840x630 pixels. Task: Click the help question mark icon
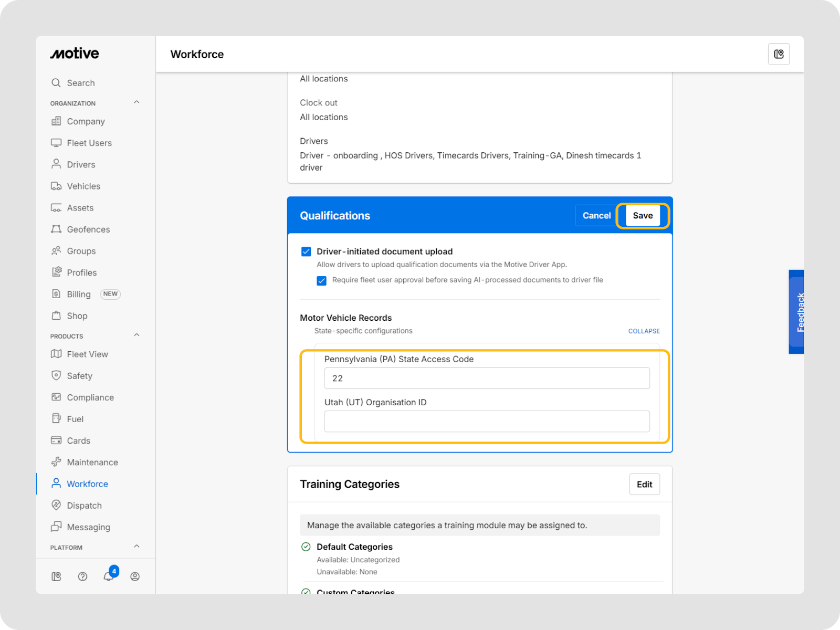tap(82, 576)
